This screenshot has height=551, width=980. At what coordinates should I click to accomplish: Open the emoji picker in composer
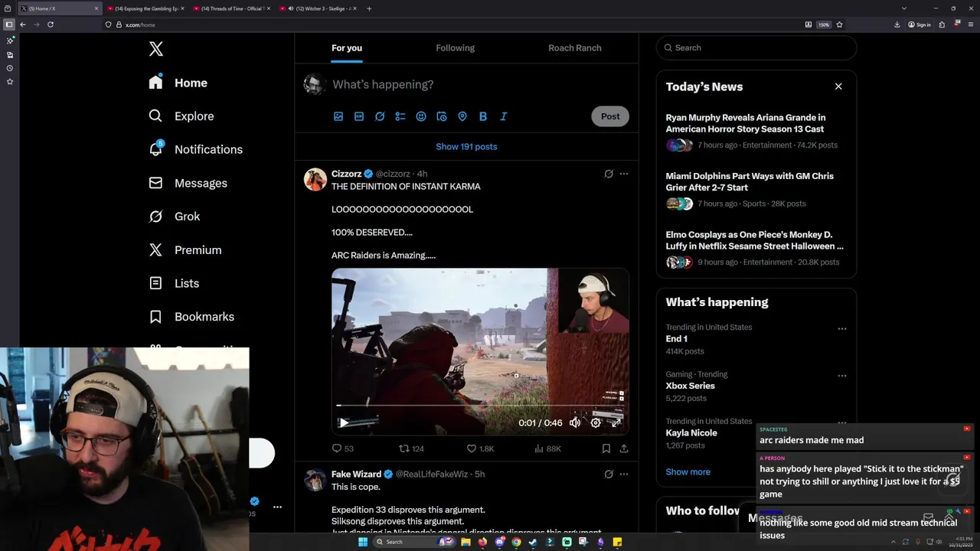(421, 116)
